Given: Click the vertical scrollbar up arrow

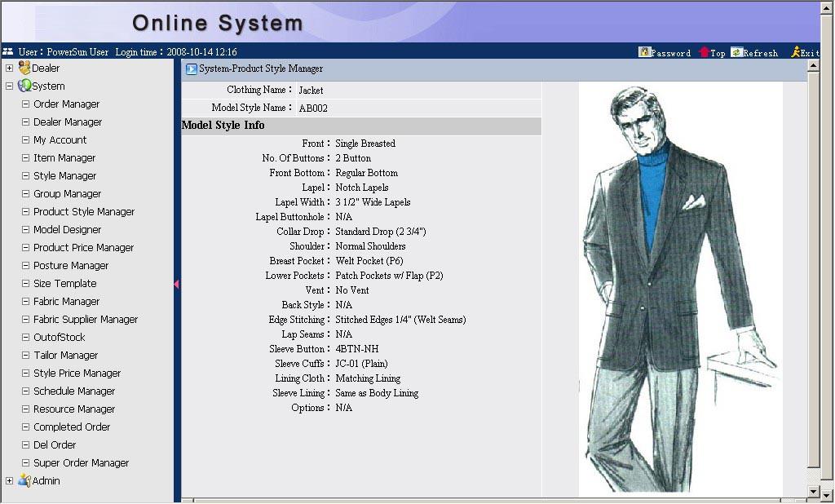Looking at the screenshot, I should tap(813, 66).
